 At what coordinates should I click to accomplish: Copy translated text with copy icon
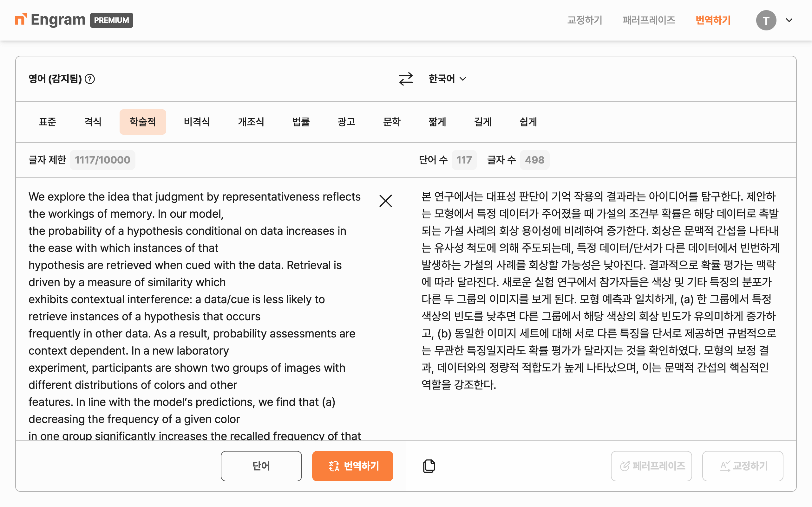[429, 466]
